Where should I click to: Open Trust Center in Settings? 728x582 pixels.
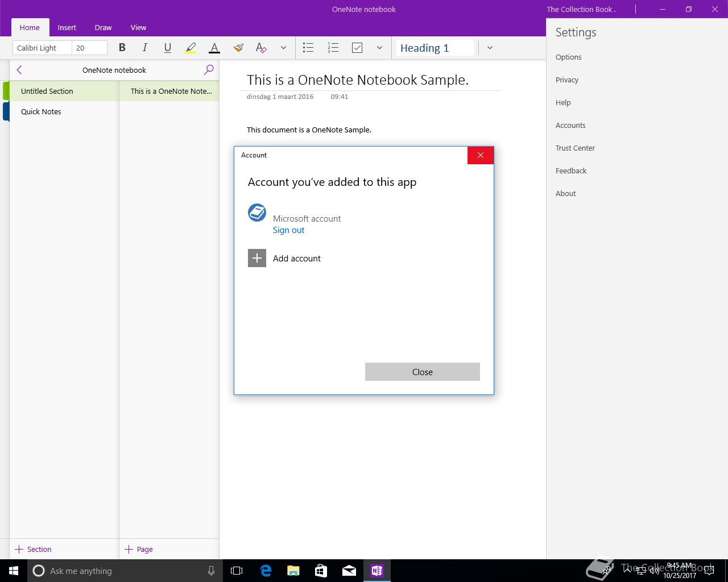coord(575,148)
